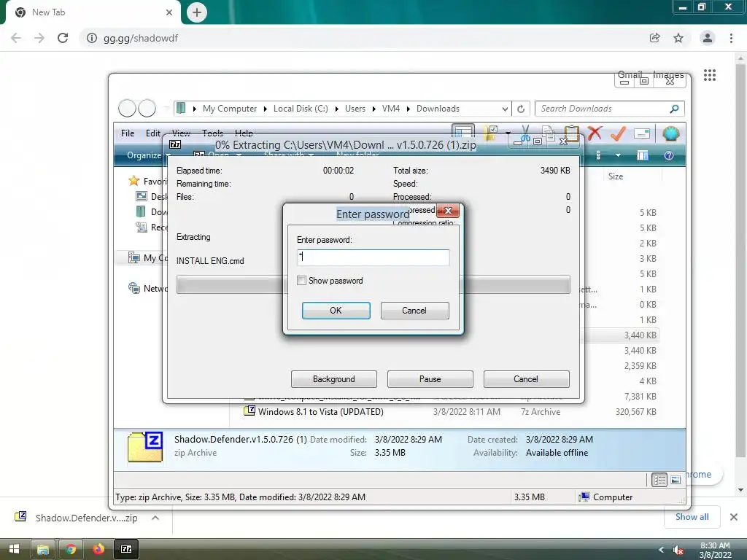Enable Show password checkbox
The height and width of the screenshot is (560, 747).
[301, 281]
